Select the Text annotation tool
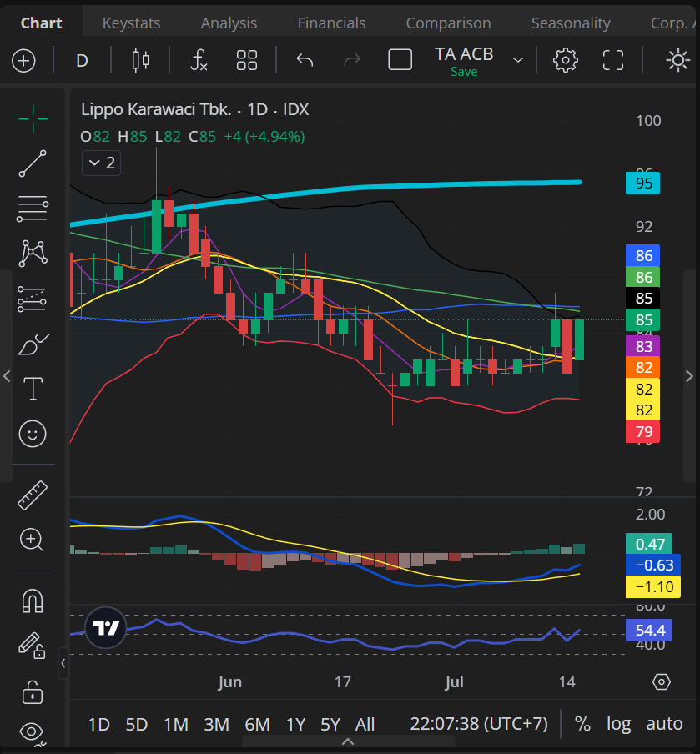Screen dimensions: 700x754 click(33, 389)
